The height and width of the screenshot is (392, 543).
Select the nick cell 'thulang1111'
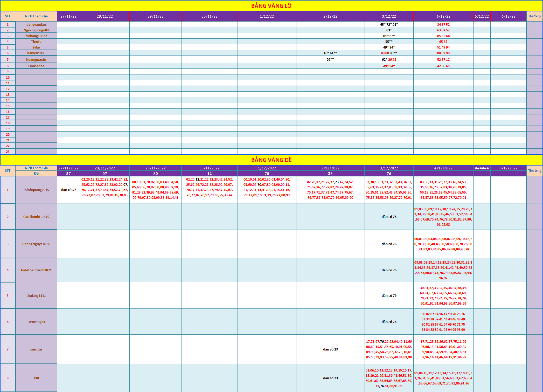point(36,295)
